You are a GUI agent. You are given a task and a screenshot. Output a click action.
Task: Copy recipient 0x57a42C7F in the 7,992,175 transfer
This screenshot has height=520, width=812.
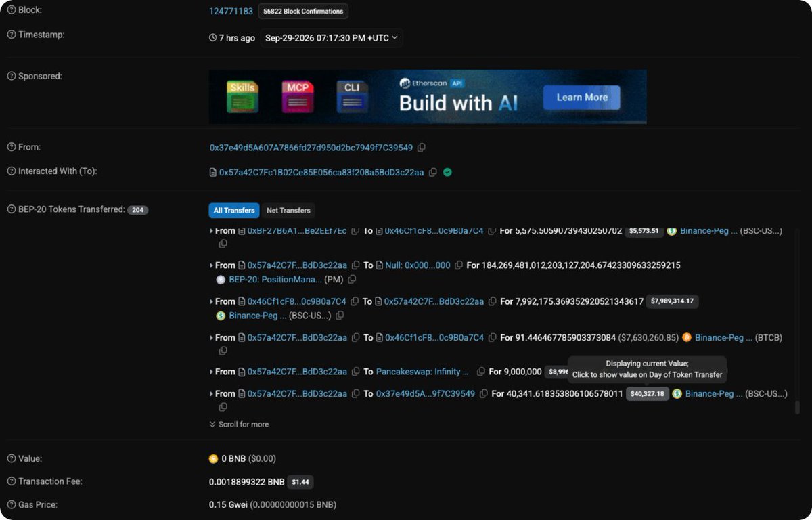[492, 301]
